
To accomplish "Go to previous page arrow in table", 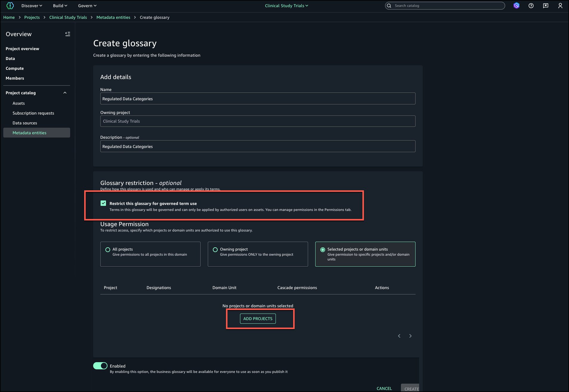I will click(x=399, y=336).
